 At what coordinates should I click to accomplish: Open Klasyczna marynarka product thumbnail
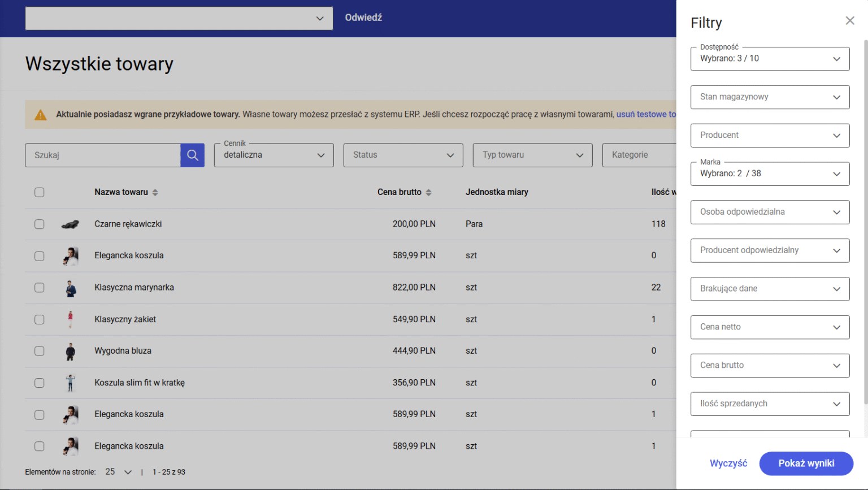(x=70, y=288)
